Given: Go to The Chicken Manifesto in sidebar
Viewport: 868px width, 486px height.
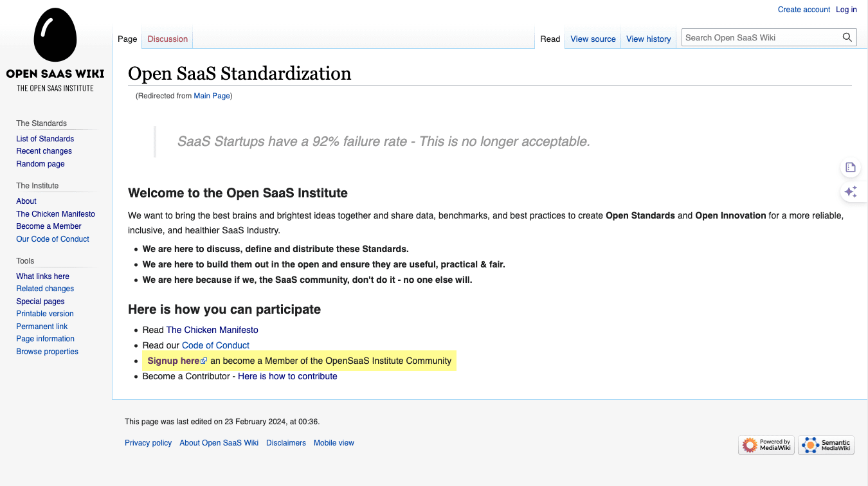Looking at the screenshot, I should [x=55, y=214].
